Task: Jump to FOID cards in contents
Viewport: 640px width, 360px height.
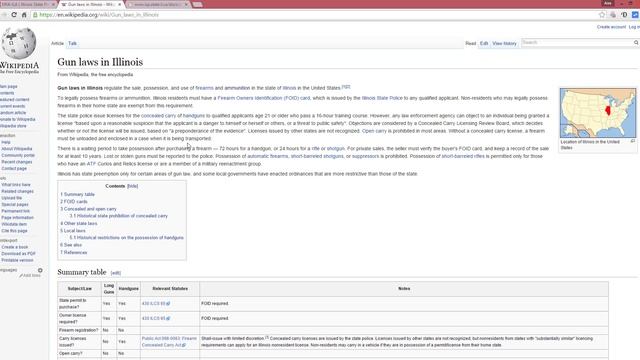Action: pos(74,202)
